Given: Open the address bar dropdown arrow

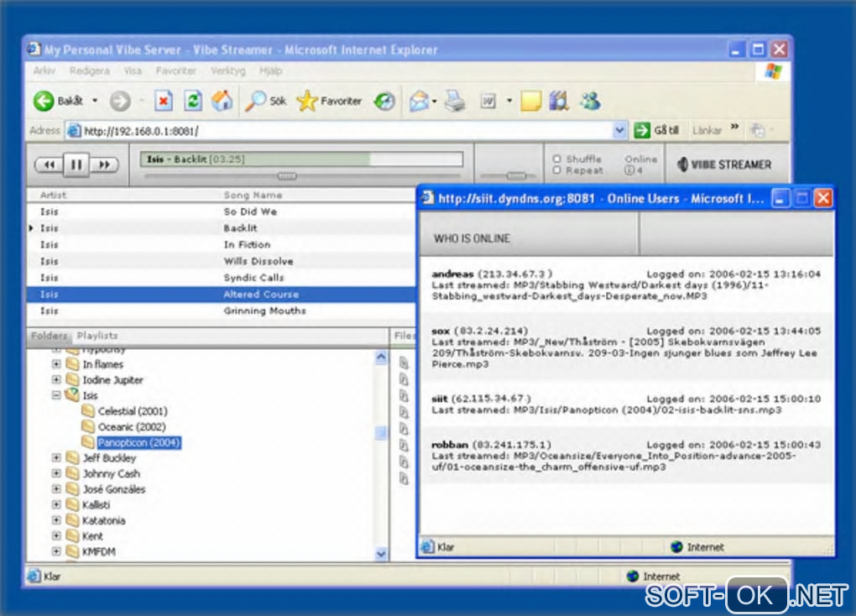Looking at the screenshot, I should (620, 130).
